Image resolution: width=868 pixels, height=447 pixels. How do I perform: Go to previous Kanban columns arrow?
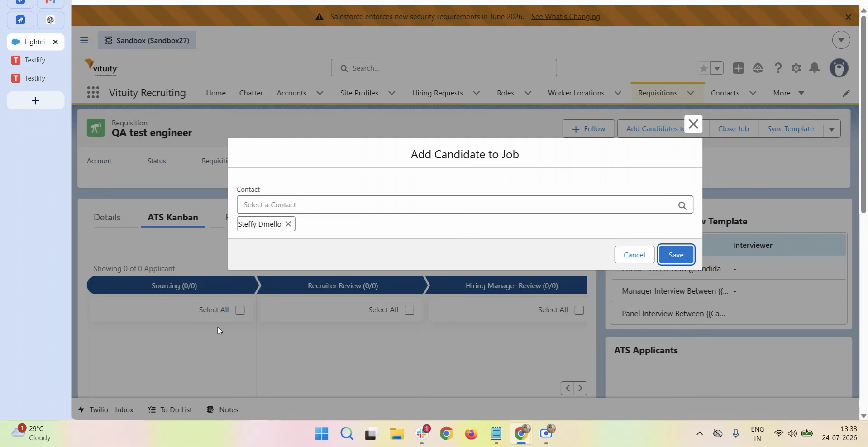click(568, 388)
